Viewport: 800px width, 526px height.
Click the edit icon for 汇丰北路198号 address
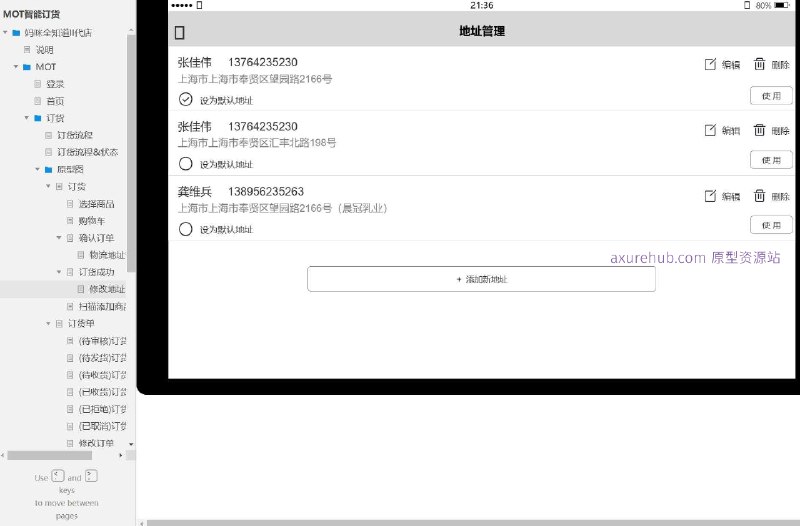coord(710,130)
